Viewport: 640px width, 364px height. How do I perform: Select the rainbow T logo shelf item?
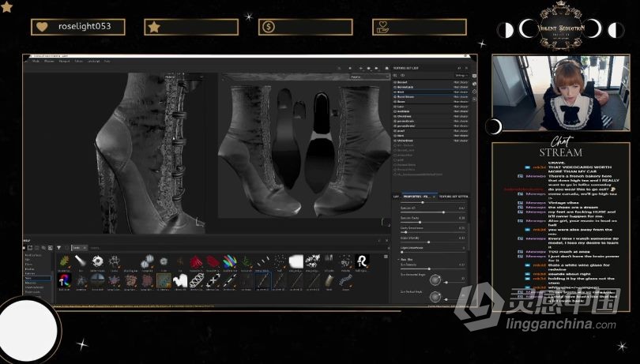coord(65,280)
